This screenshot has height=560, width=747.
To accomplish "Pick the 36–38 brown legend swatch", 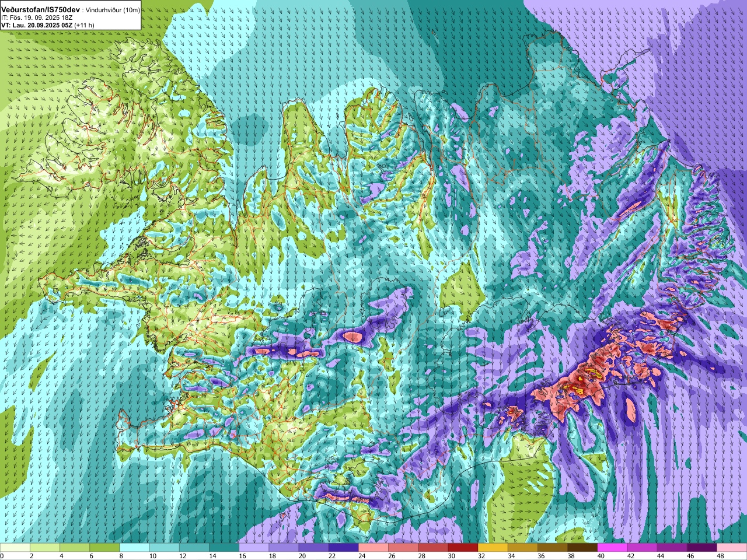I will pyautogui.click(x=553, y=548).
